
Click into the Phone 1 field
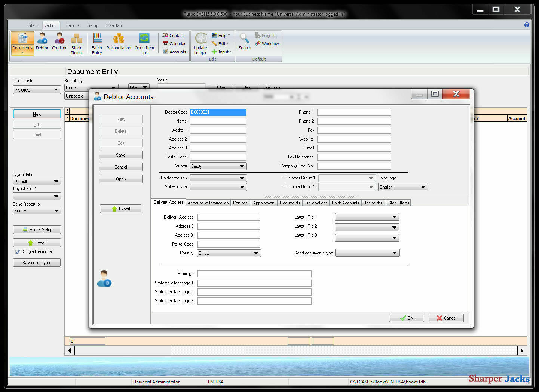tap(354, 112)
